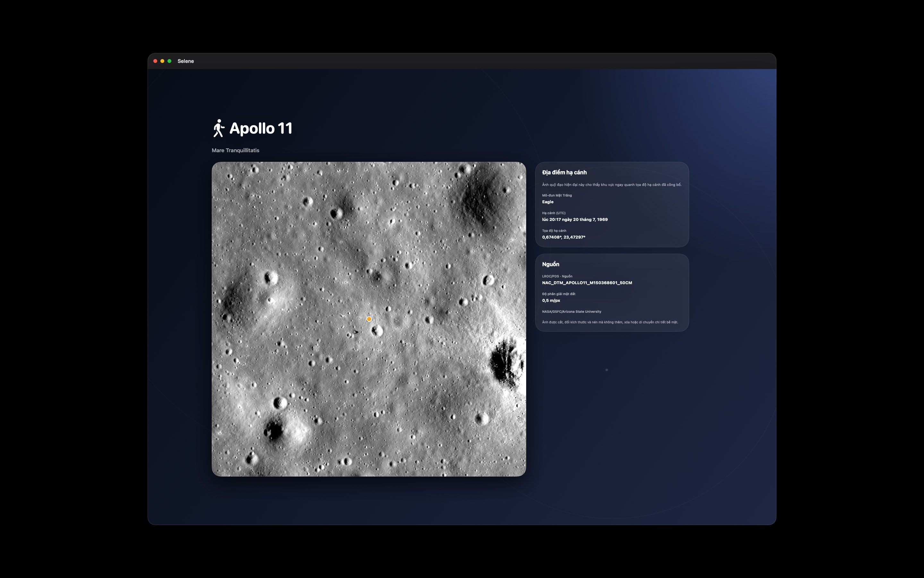This screenshot has width=924, height=578.
Task: Click the walking astronaut icon beside Apollo 11
Action: [x=218, y=128]
